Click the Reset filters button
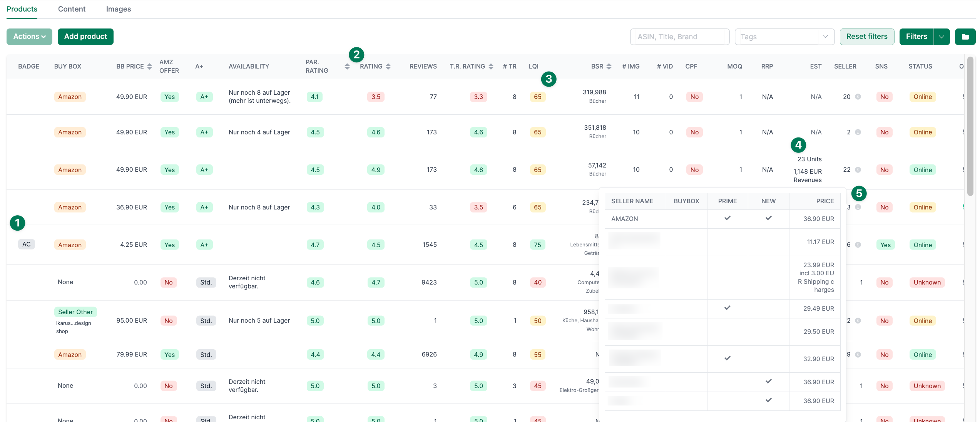Viewport: 980px width, 422px height. 867,37
